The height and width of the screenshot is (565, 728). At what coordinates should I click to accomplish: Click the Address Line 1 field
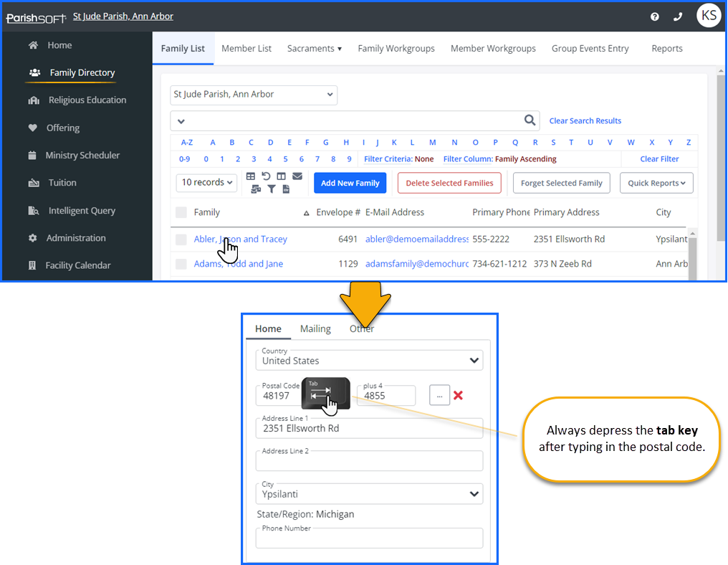tap(369, 428)
